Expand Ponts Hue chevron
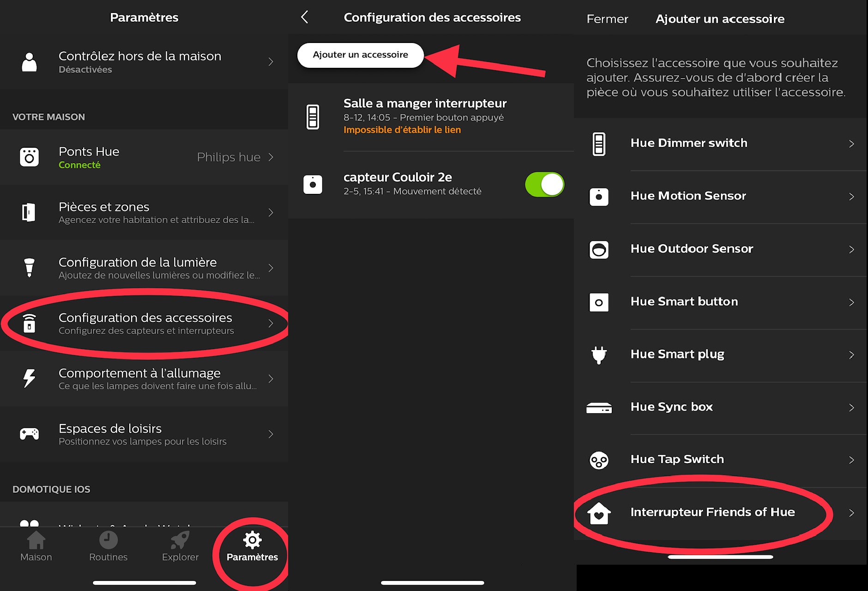 271,157
